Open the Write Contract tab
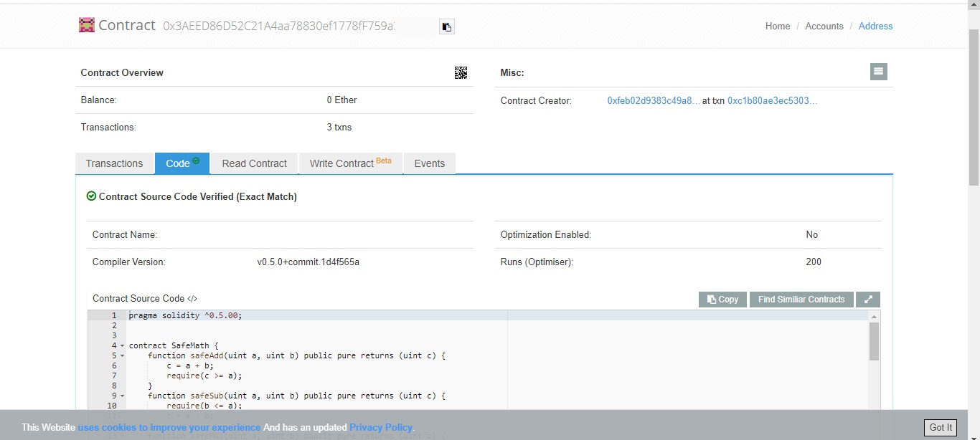Screen dimensions: 980x440 pyautogui.click(x=350, y=163)
